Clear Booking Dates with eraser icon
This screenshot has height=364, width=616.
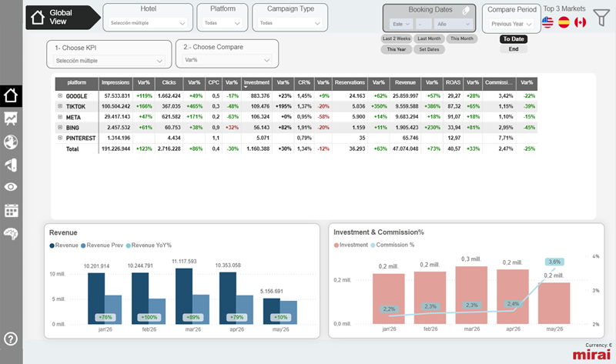(x=466, y=11)
